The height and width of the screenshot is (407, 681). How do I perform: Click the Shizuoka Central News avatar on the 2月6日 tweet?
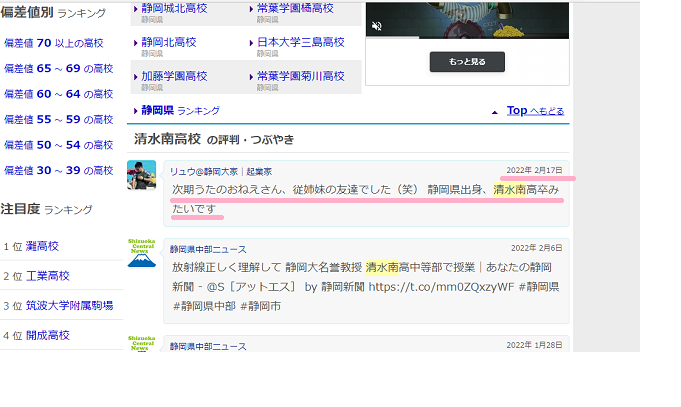[x=142, y=253]
